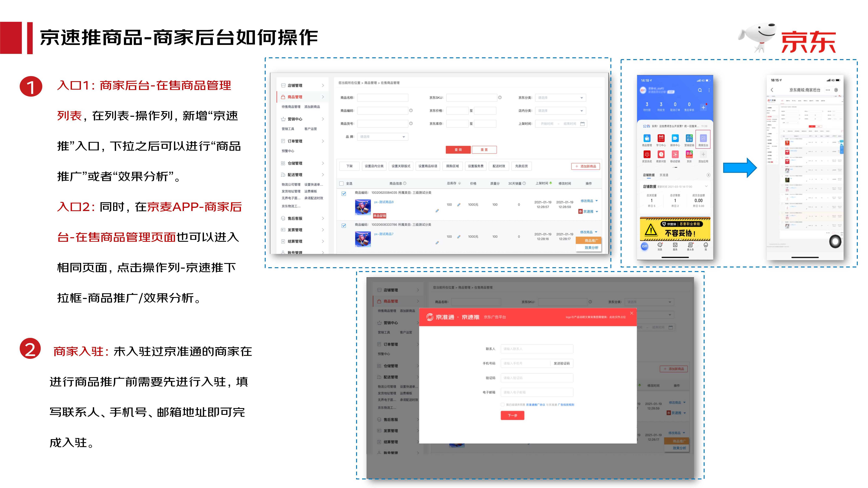Tap 添加应用 plus icon in the phone app
The image size is (868, 488).
click(703, 154)
